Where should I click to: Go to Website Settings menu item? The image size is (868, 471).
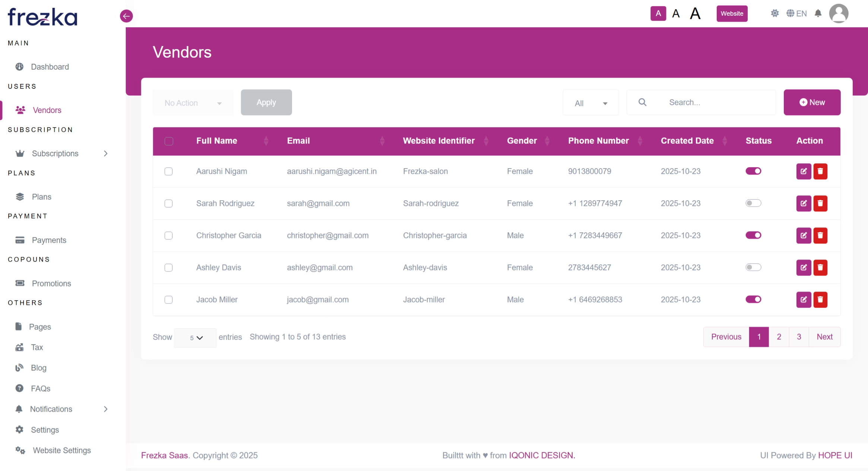[61, 450]
